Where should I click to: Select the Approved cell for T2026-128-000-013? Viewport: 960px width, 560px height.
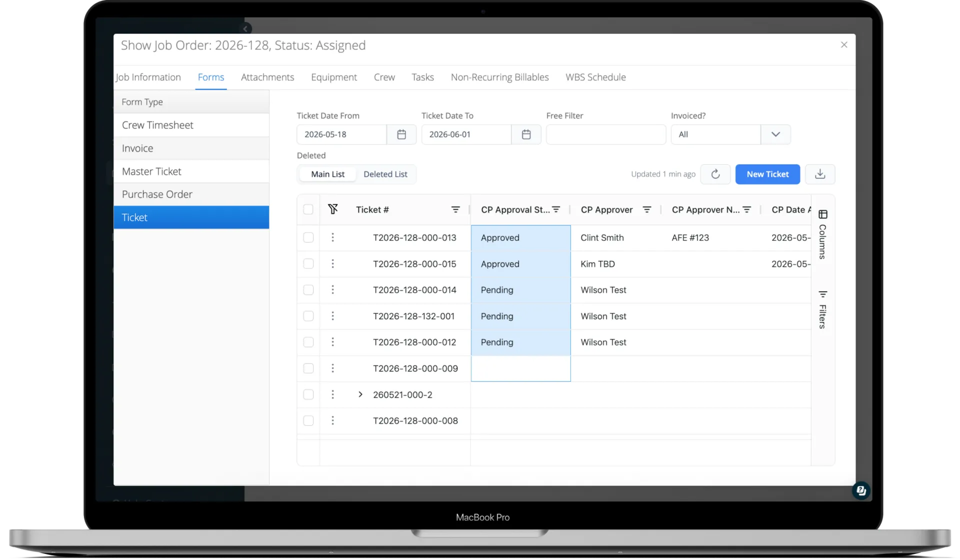tap(520, 238)
